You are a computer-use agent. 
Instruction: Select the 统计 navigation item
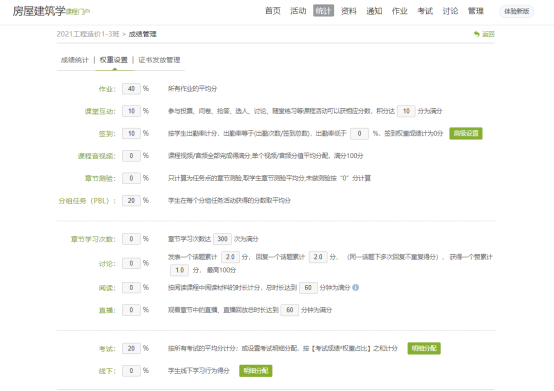tap(323, 11)
